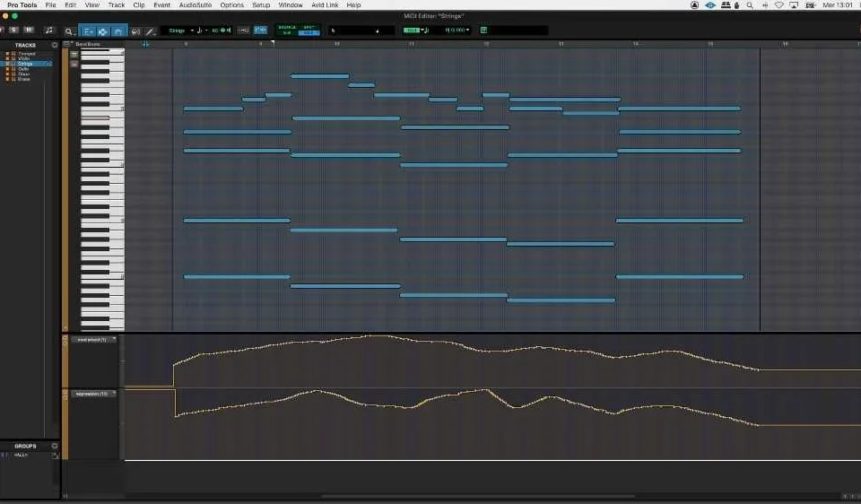This screenshot has height=504, width=861.
Task: Open the Tracks list settings icon
Action: [55, 45]
